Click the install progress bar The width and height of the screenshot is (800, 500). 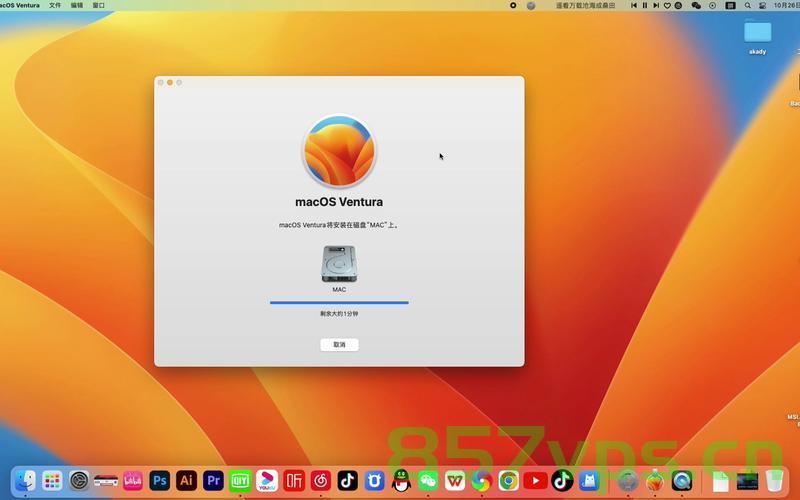339,303
